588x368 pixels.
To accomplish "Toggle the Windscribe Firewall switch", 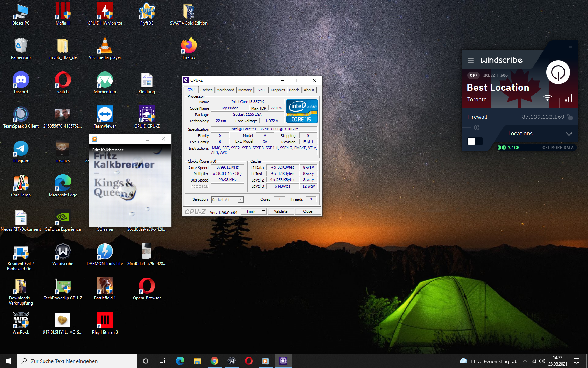I will pyautogui.click(x=475, y=141).
